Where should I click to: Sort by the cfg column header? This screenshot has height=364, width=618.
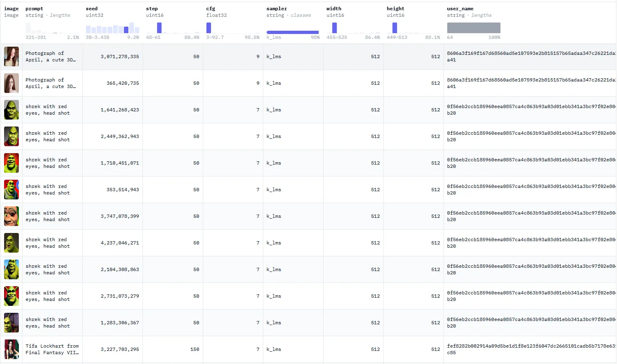pos(211,9)
